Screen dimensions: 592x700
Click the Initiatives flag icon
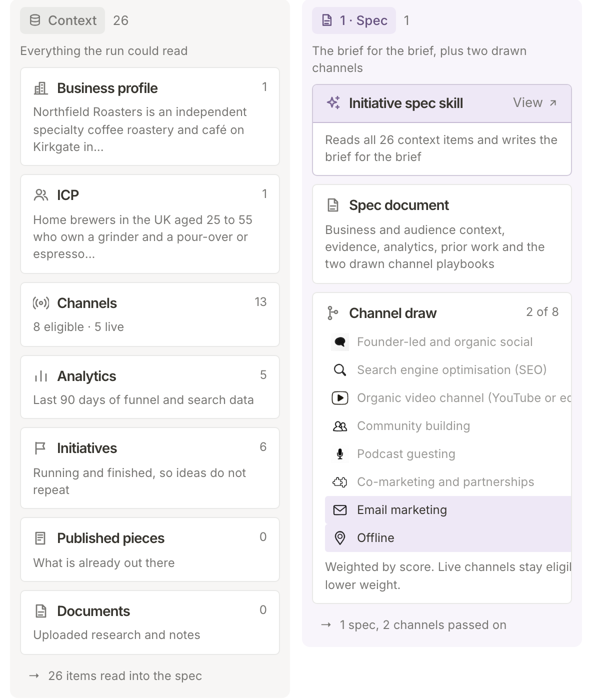coord(40,448)
